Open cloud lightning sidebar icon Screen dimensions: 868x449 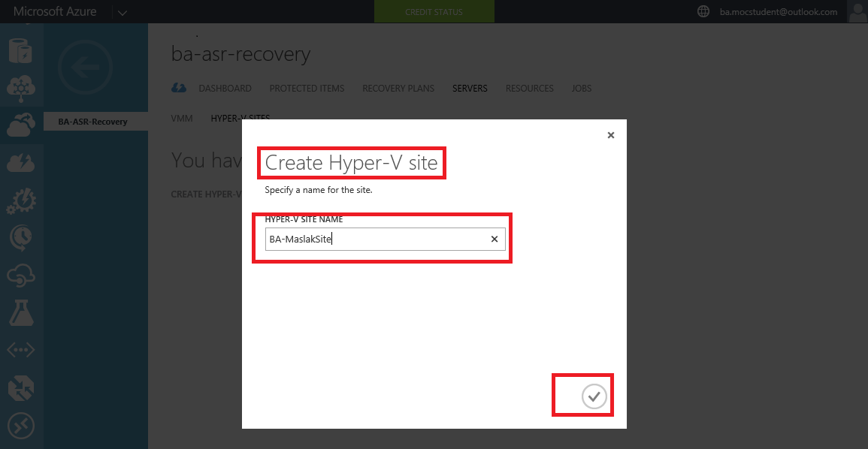21,163
